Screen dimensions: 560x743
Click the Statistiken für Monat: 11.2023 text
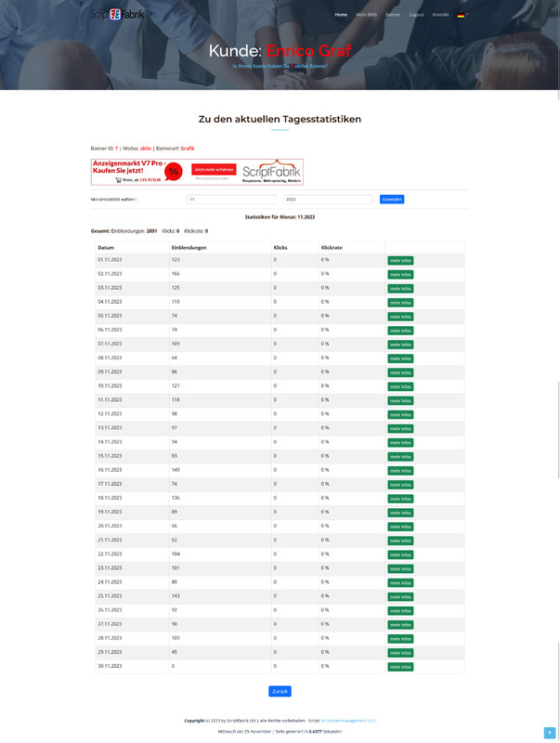280,217
